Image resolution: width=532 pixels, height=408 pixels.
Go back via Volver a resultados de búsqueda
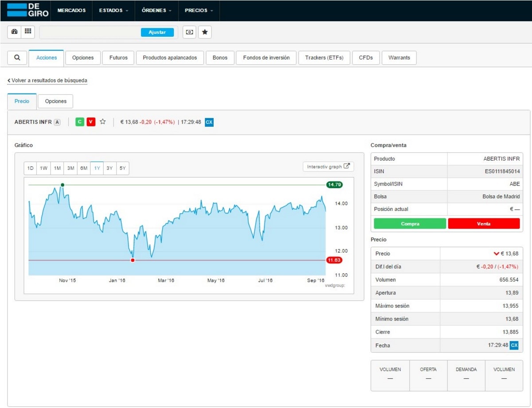(47, 81)
